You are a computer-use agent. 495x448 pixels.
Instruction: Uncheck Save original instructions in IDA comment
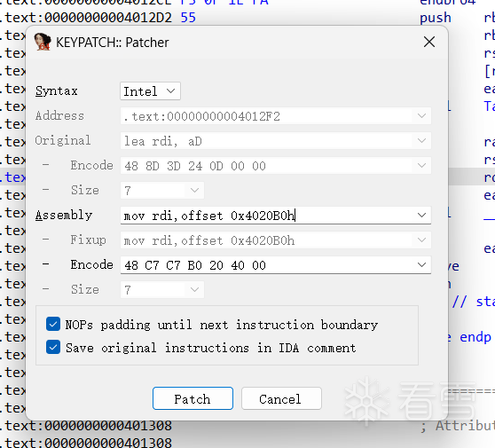(53, 347)
